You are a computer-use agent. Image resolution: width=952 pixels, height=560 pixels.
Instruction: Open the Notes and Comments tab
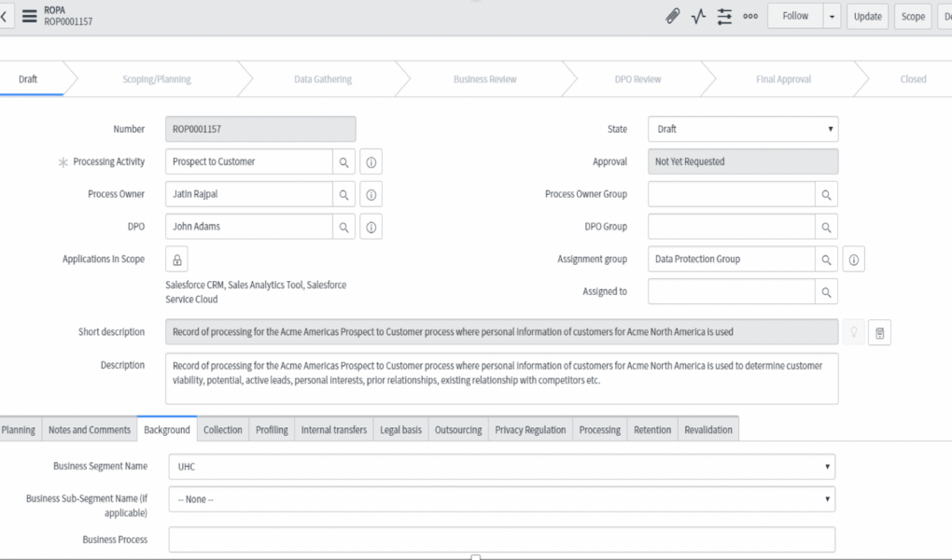[90, 429]
